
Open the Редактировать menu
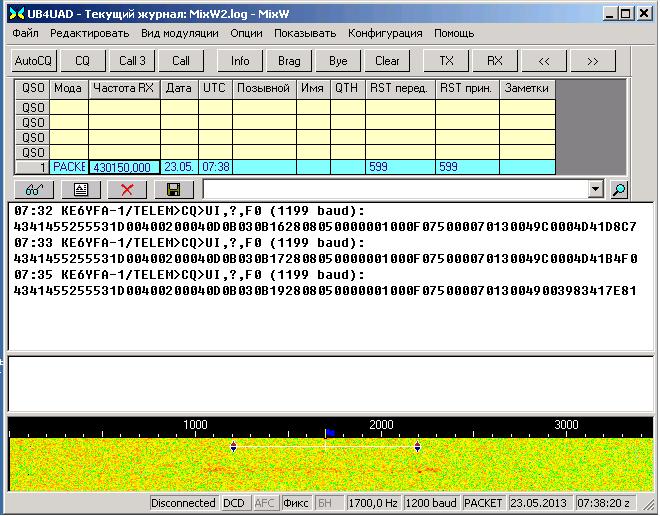pyautogui.click(x=90, y=33)
